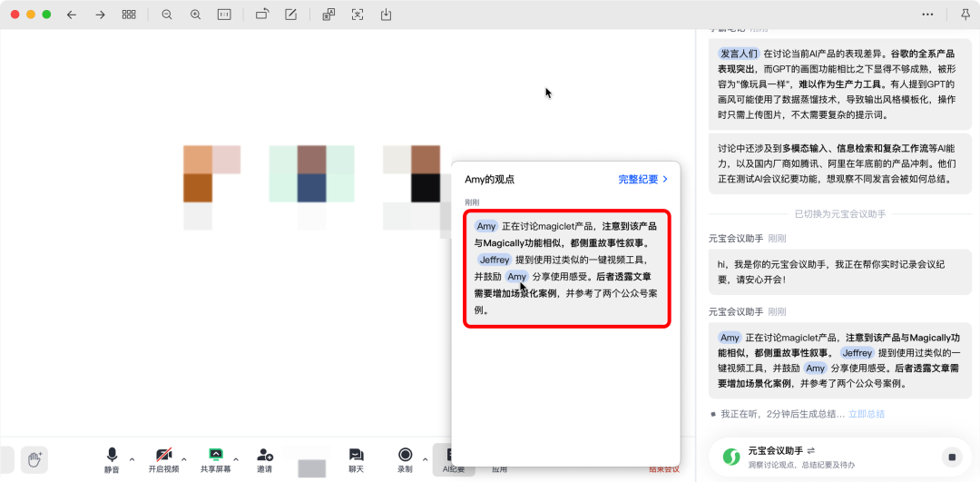Click the 立即总结 link

click(867, 414)
